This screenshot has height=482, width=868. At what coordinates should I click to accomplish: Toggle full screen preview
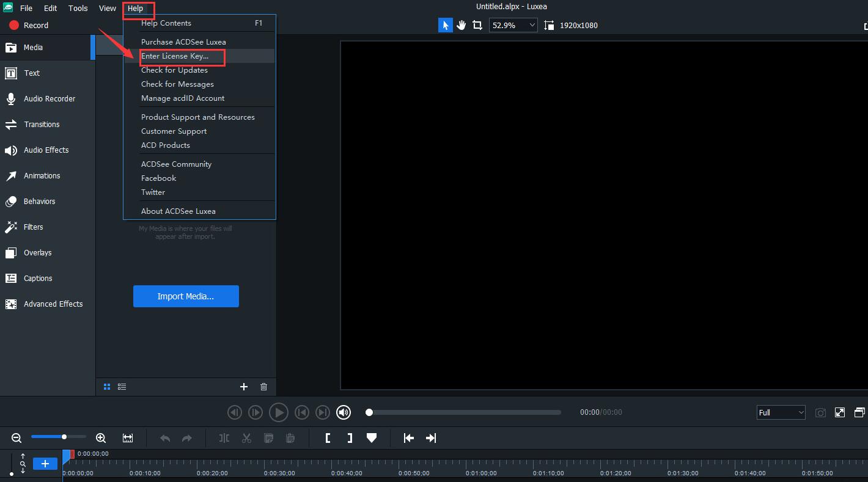(x=840, y=412)
